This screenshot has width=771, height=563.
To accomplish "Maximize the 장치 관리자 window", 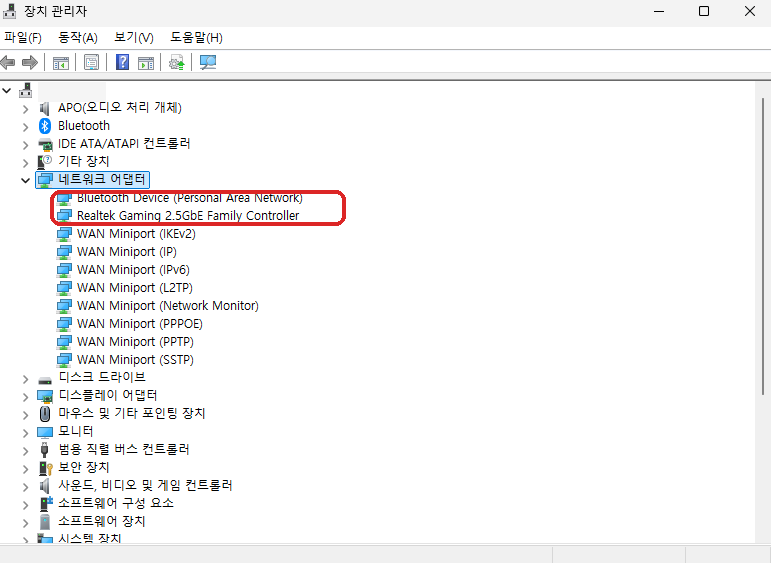I will (704, 11).
